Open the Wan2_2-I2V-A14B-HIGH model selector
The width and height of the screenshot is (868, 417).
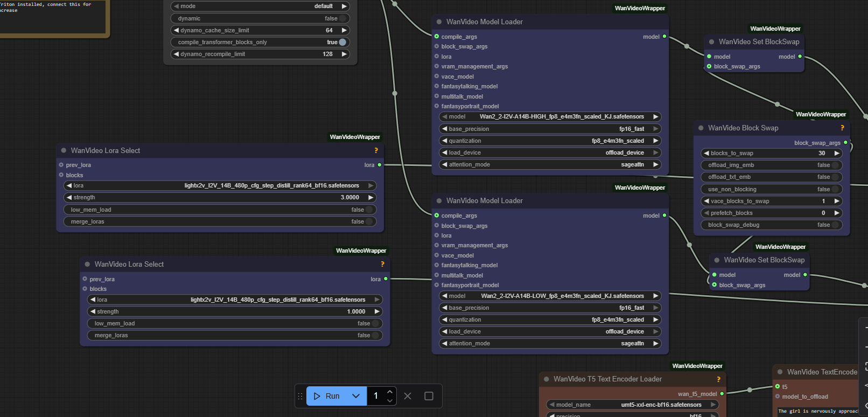[x=549, y=117]
